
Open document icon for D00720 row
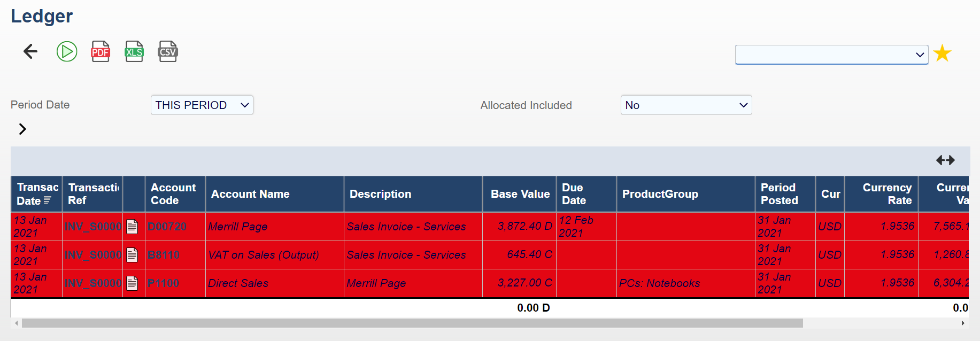point(132,227)
